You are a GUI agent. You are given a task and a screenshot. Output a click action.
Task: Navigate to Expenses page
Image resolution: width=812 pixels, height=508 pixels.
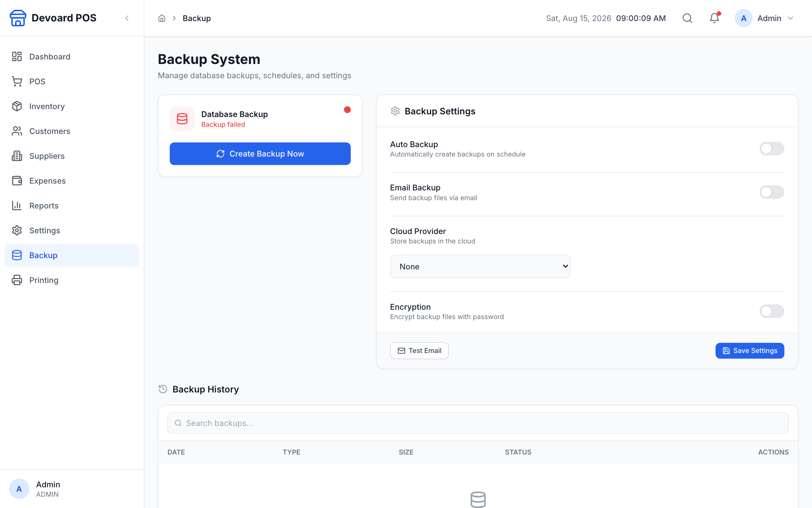point(72,181)
